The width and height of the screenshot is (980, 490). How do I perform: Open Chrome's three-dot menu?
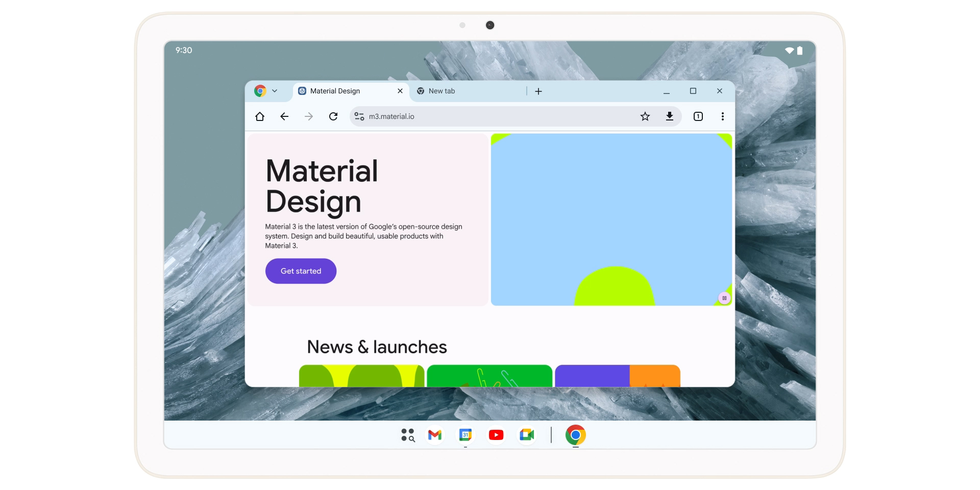[x=723, y=116]
